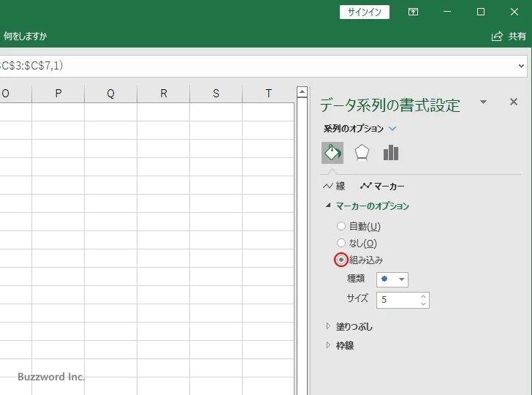Select column header R
532x395 pixels.
164,93
